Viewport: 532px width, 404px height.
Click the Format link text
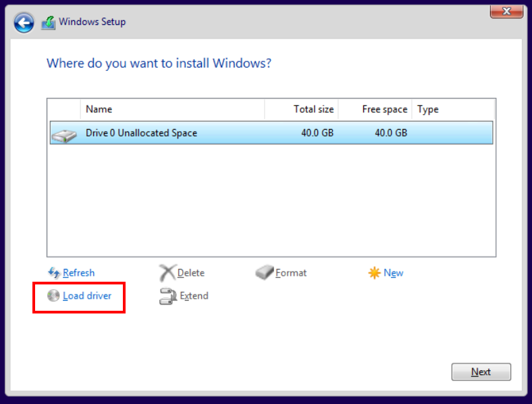[291, 273]
